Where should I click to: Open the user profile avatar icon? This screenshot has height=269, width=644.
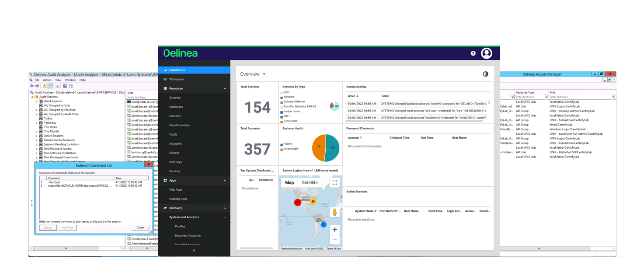(x=487, y=53)
